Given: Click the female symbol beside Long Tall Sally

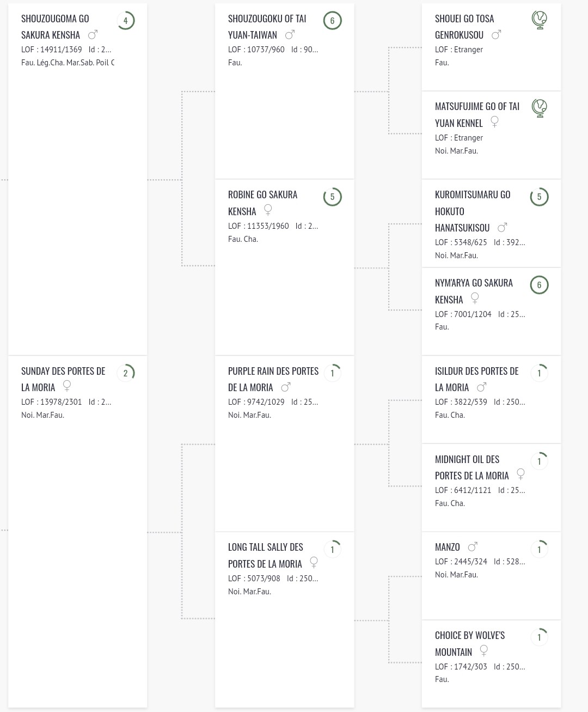Looking at the screenshot, I should [314, 562].
